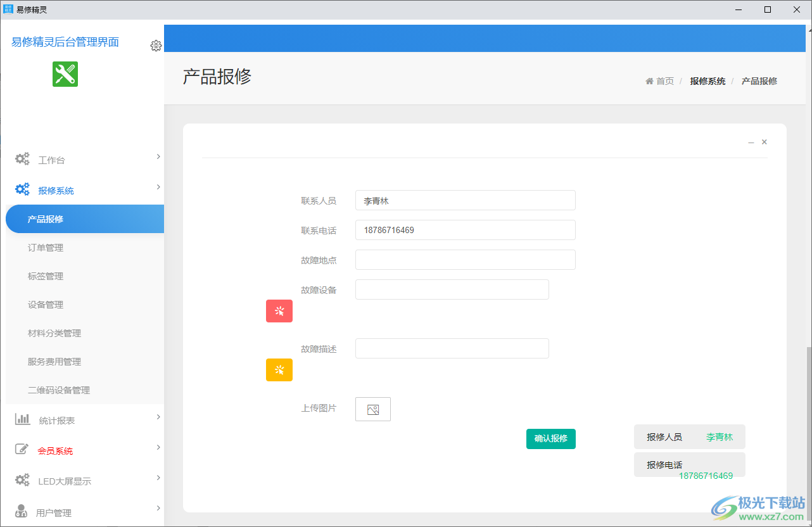The width and height of the screenshot is (812, 527).
Task: Click the wrench logo icon in sidebar
Action: click(65, 74)
